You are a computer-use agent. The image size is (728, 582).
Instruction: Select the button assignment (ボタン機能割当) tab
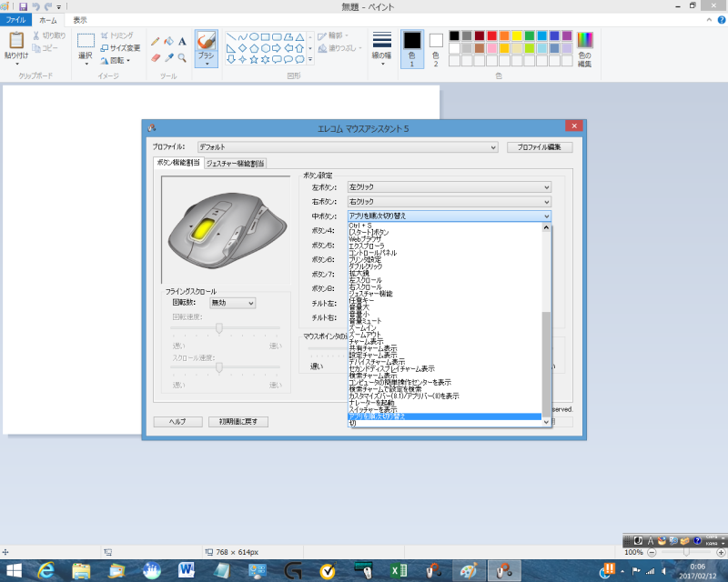(178, 163)
